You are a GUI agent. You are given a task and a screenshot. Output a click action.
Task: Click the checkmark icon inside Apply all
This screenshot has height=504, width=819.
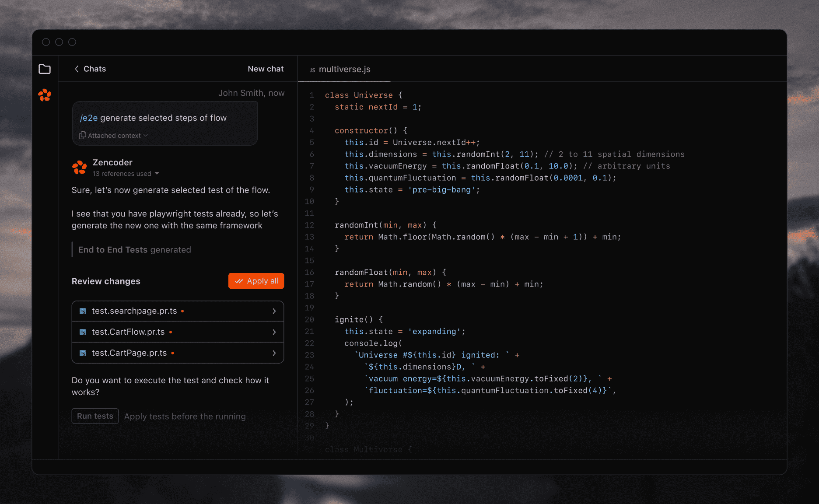pos(238,281)
